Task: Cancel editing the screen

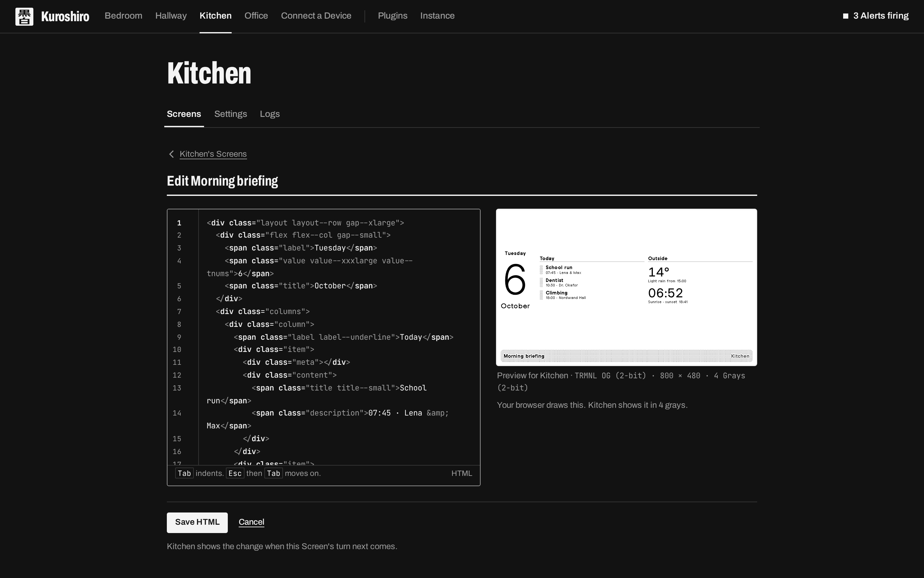Action: click(x=251, y=522)
